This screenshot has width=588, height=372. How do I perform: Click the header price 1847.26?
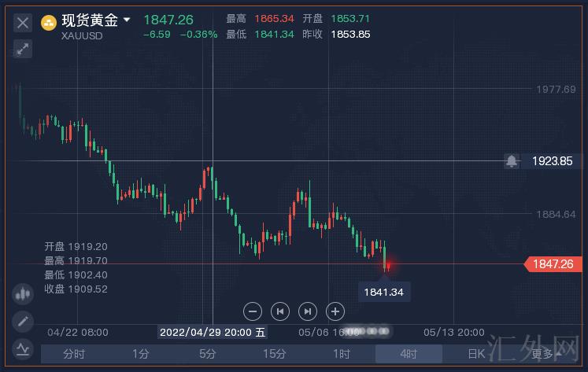(168, 20)
